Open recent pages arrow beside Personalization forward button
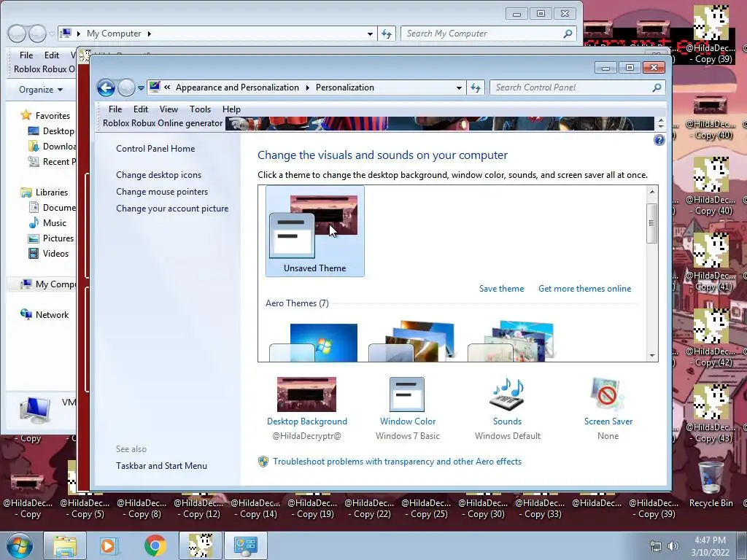The height and width of the screenshot is (560, 747). coord(141,88)
